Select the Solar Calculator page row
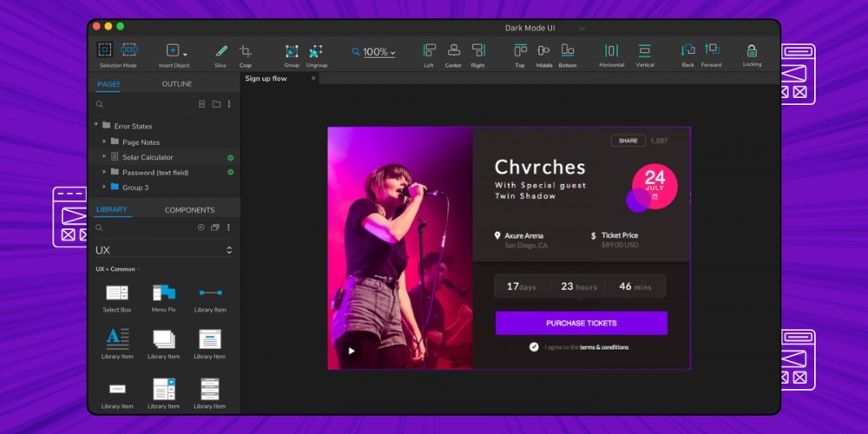The image size is (868, 434). pyautogui.click(x=164, y=157)
